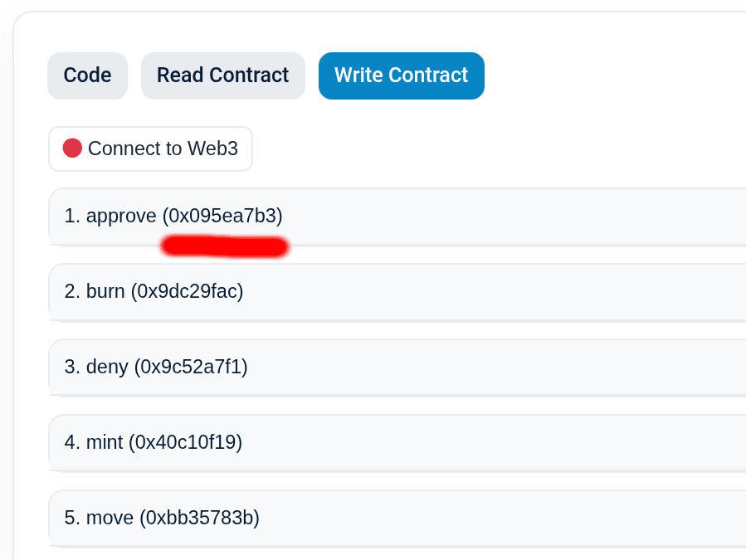The width and height of the screenshot is (746, 560).
Task: Select the Write Contract tab
Action: 401,75
